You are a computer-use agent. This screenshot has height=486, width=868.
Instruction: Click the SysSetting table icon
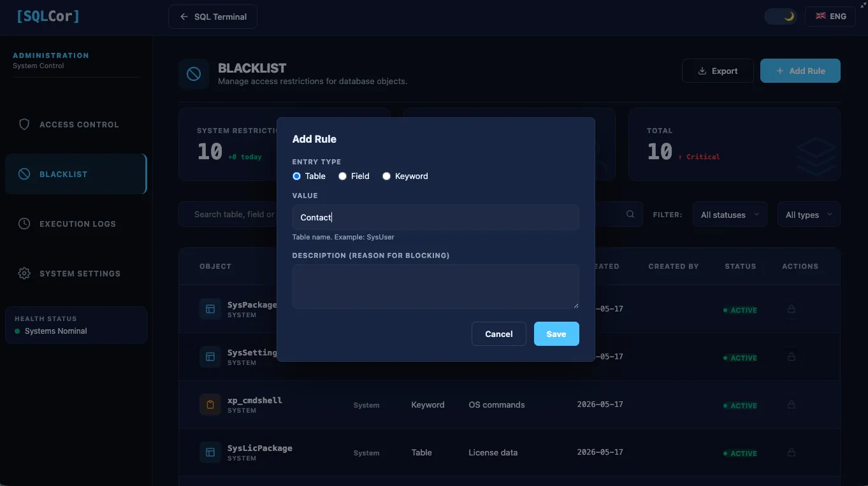[x=210, y=357]
